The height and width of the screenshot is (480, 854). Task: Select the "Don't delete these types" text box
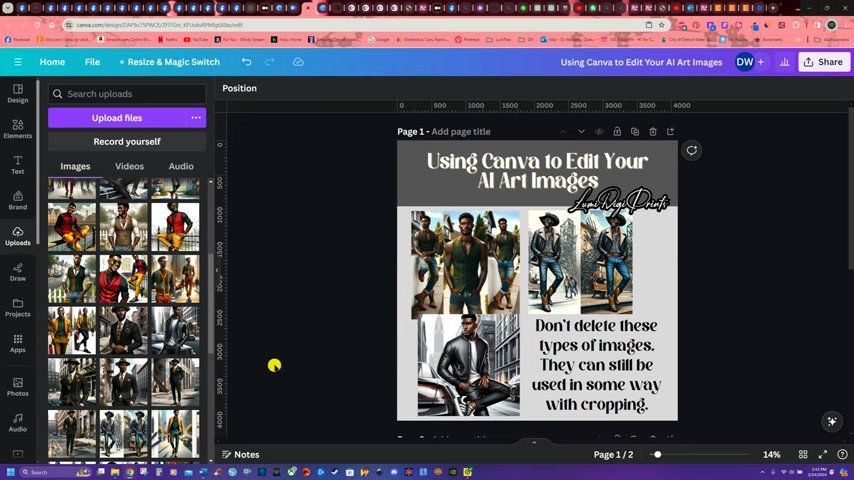coord(596,364)
